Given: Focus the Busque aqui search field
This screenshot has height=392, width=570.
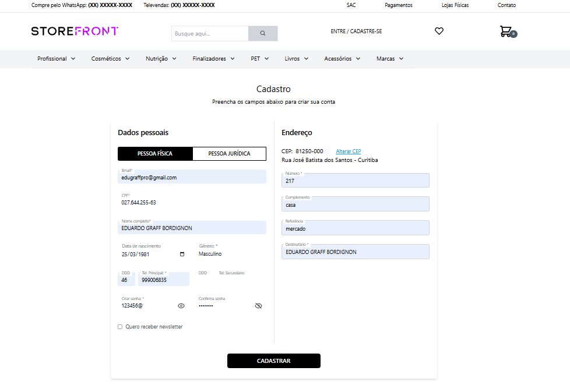Looking at the screenshot, I should (x=210, y=34).
